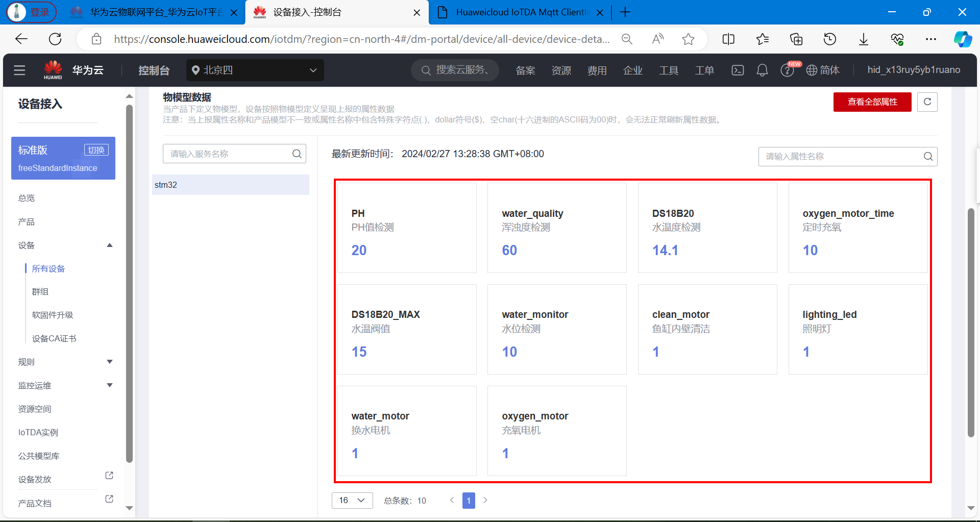Screen dimensions: 980x522
Task: Go back in browser history
Action: [21, 39]
